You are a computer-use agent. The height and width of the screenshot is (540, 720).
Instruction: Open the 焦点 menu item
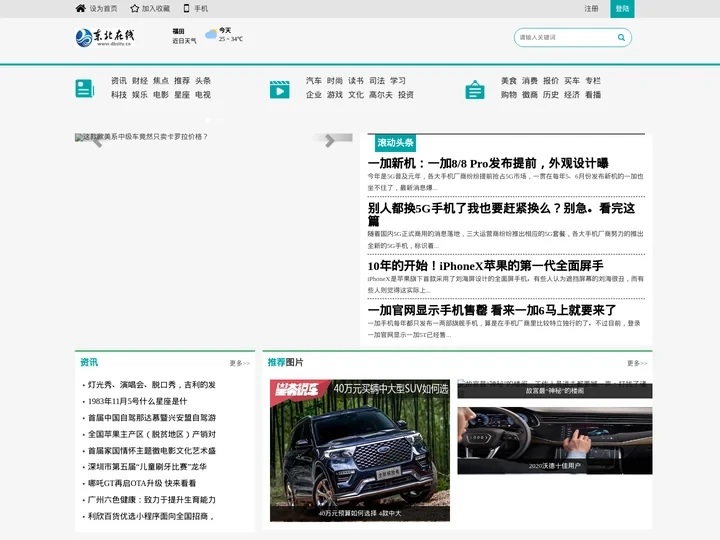(161, 81)
